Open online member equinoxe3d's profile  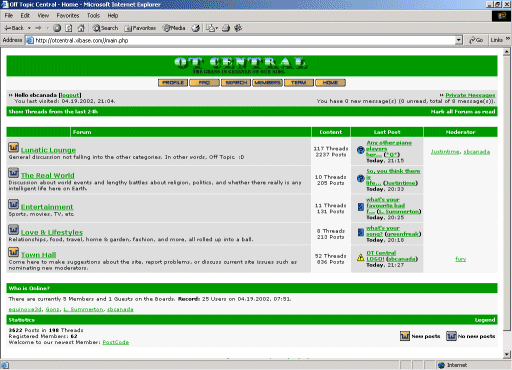click(25, 309)
